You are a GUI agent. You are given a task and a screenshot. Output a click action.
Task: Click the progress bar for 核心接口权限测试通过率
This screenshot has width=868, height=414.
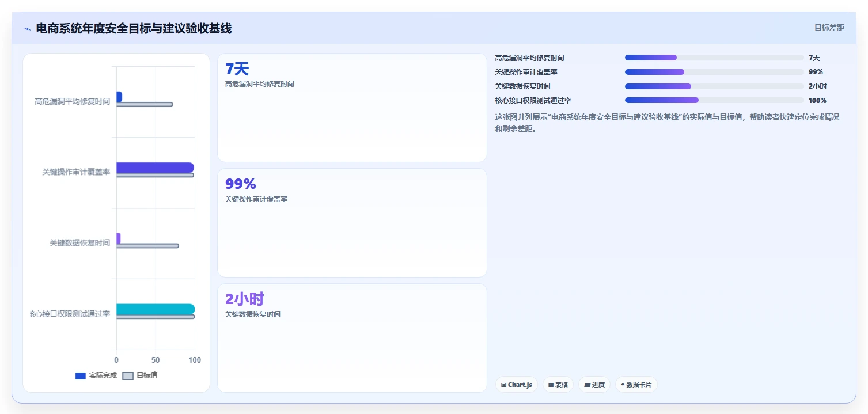click(714, 100)
